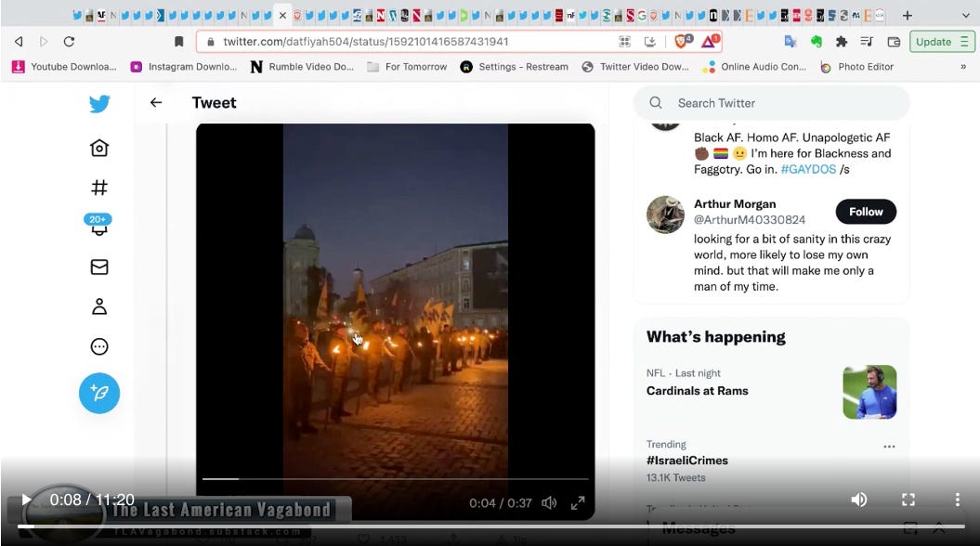This screenshot has height=546, width=980.
Task: Open QR code icon in address bar
Action: (624, 41)
